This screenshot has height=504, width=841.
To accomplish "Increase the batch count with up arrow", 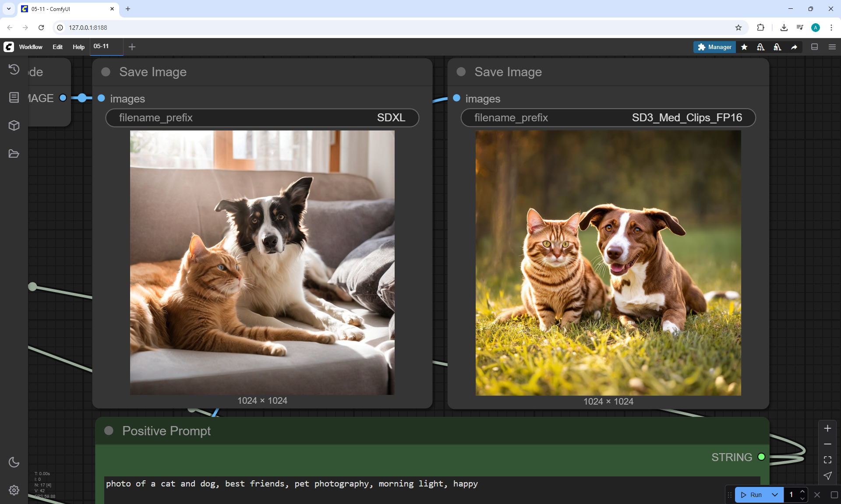I will click(x=802, y=491).
